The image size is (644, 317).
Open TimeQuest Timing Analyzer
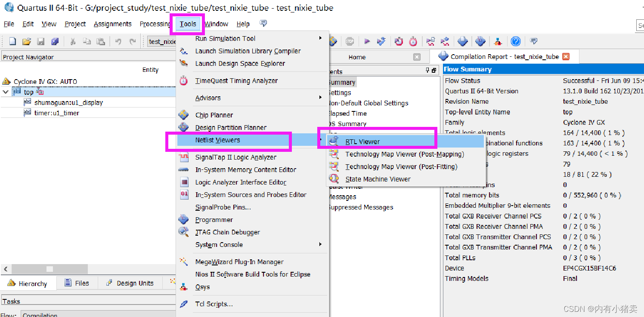[253, 80]
